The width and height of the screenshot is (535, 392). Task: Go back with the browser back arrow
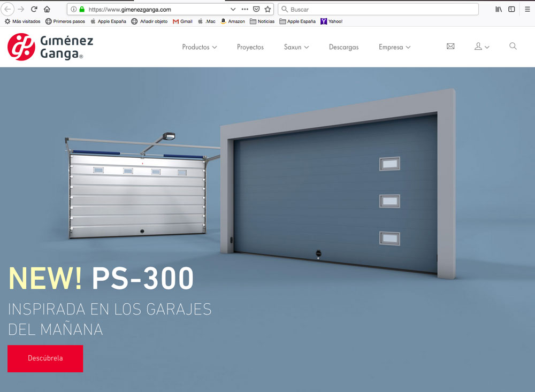point(7,9)
